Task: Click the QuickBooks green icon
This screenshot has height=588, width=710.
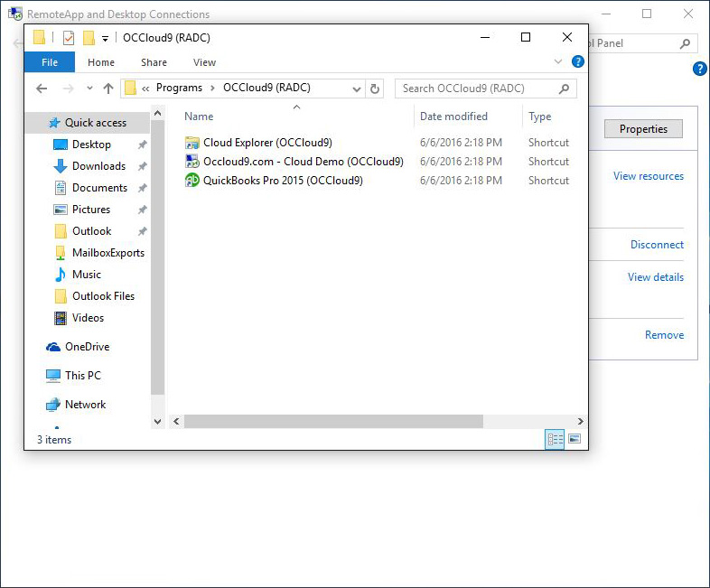Action: click(x=192, y=180)
